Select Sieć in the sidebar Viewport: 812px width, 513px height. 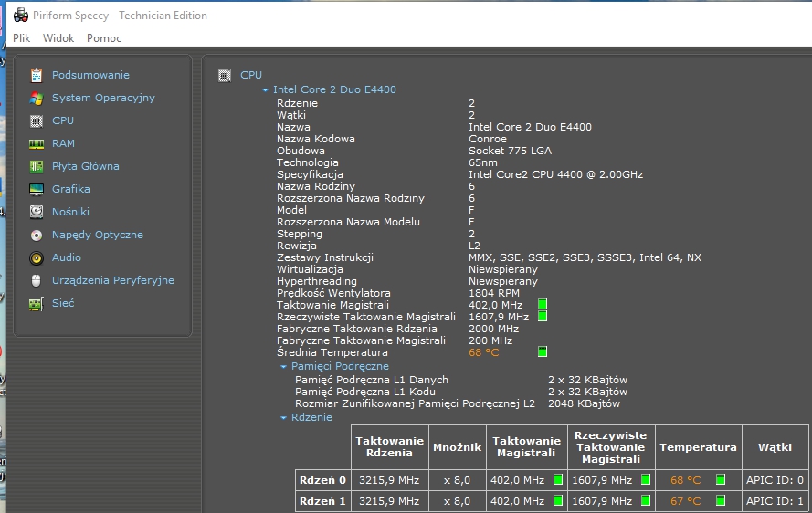tap(63, 303)
